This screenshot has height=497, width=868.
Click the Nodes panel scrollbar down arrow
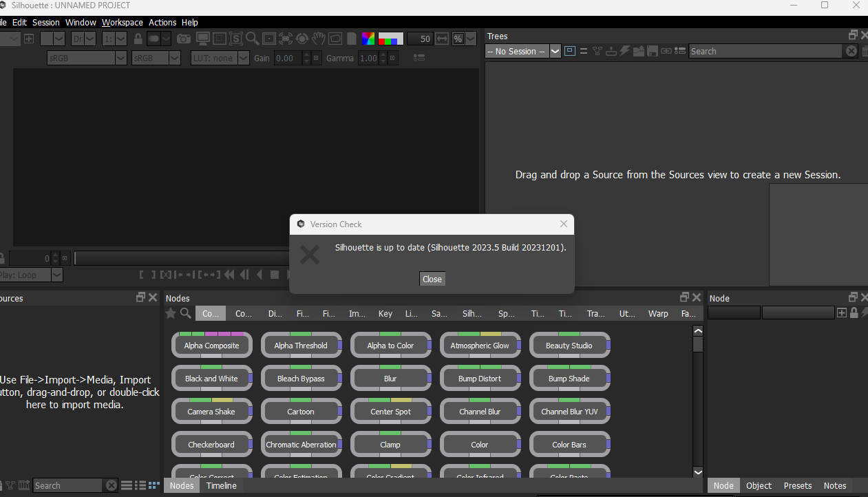(x=698, y=472)
